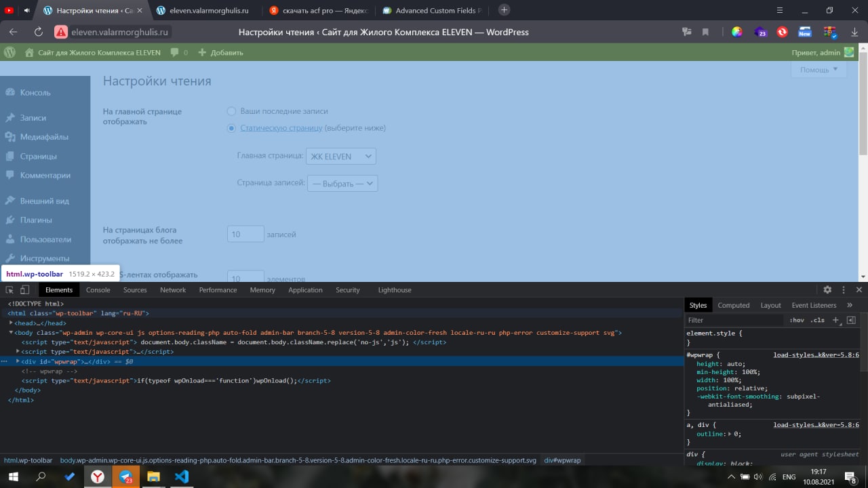Expand the head element node
Viewport: 868px width, 488px height.
[11, 323]
